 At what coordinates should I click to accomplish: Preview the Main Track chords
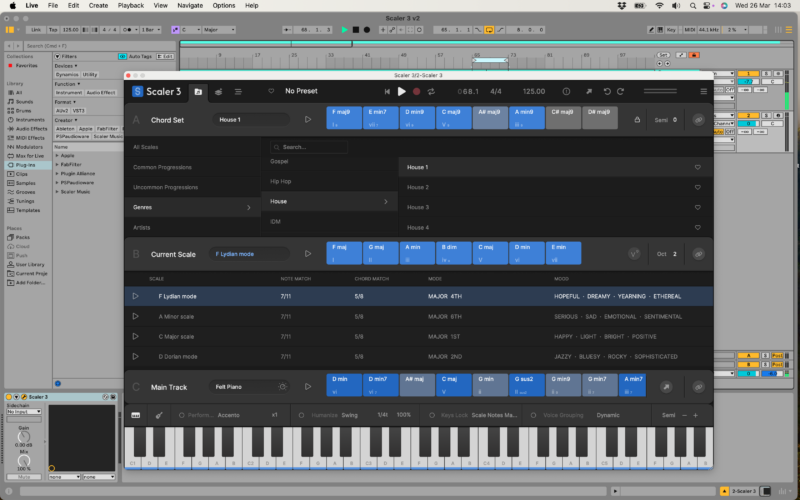(308, 387)
